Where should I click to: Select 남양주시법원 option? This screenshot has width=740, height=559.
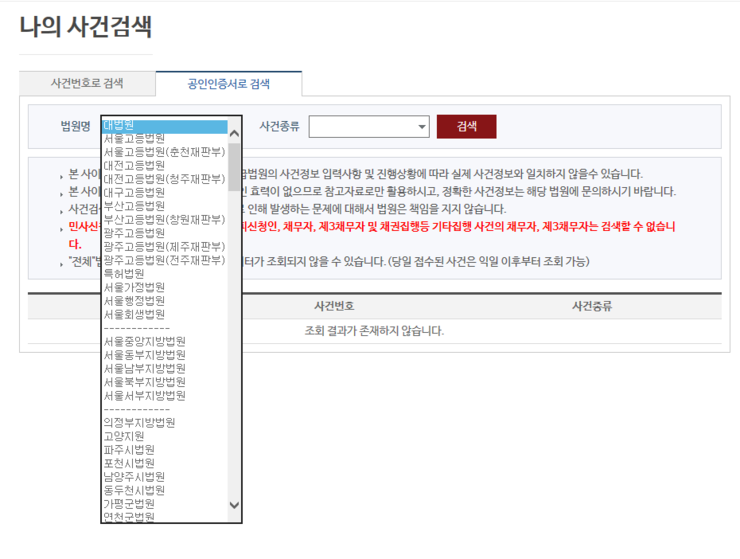[x=165, y=477]
